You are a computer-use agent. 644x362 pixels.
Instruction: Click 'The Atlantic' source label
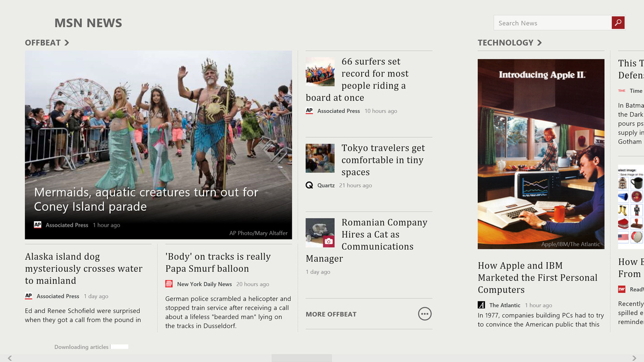(x=505, y=305)
